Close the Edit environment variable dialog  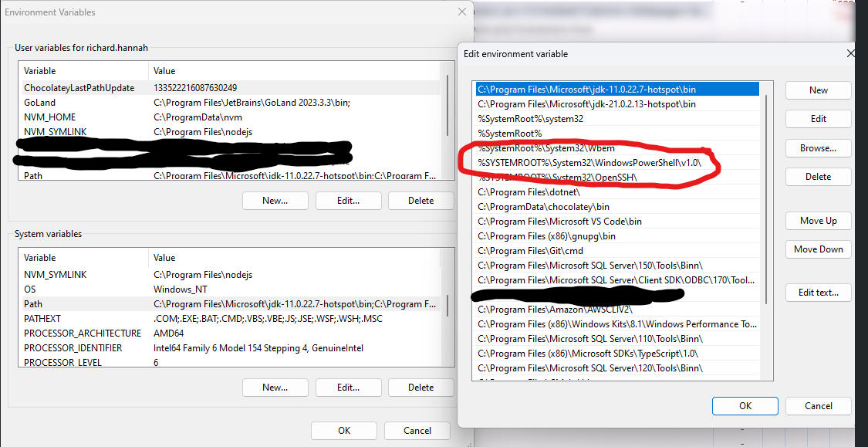850,54
